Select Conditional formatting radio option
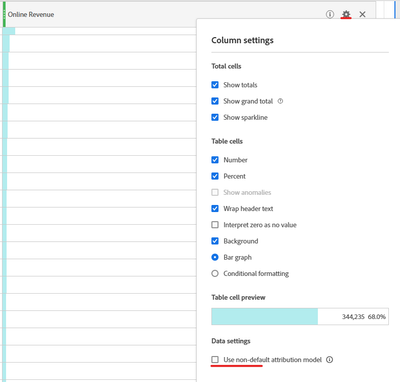 pos(215,273)
